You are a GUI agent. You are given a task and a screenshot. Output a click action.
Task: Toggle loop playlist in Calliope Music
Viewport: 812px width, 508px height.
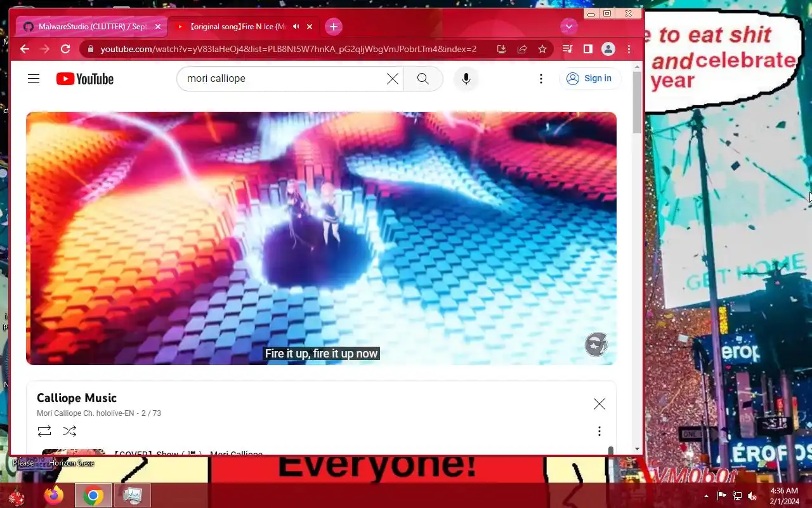point(44,431)
